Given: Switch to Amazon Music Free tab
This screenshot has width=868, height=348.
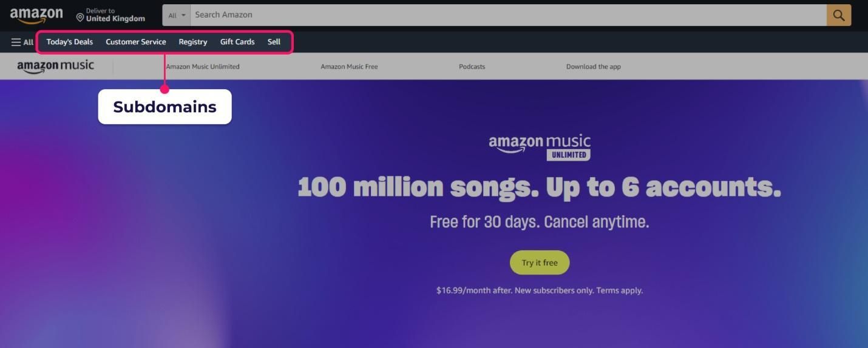Looking at the screenshot, I should 349,67.
